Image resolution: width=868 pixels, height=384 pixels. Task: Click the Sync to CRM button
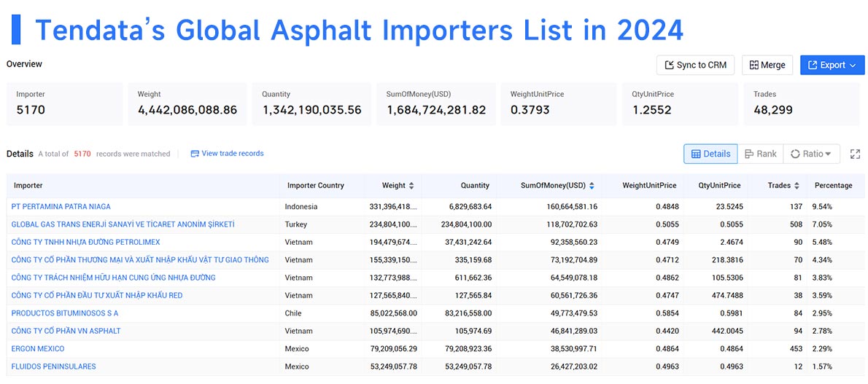coord(695,66)
